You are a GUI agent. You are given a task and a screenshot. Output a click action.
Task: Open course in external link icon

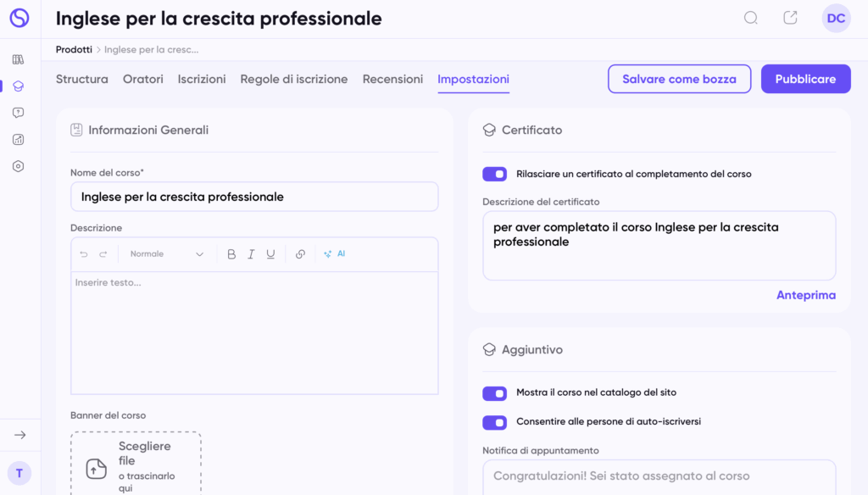[x=790, y=18]
